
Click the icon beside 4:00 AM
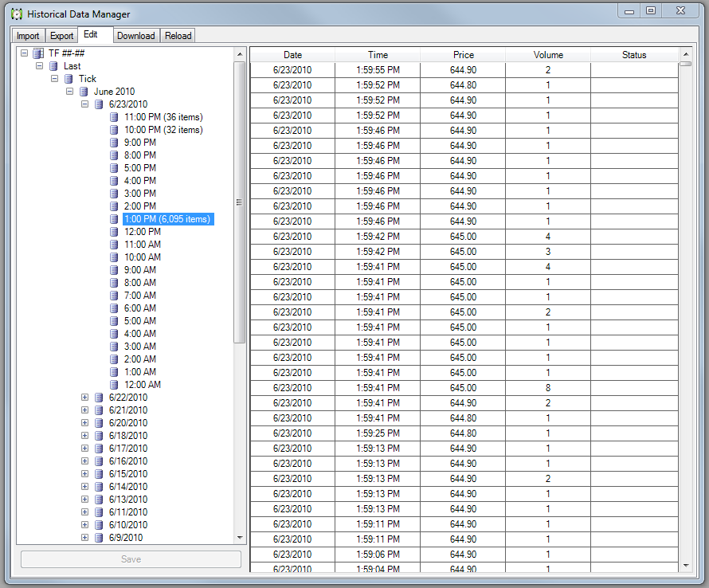click(115, 333)
